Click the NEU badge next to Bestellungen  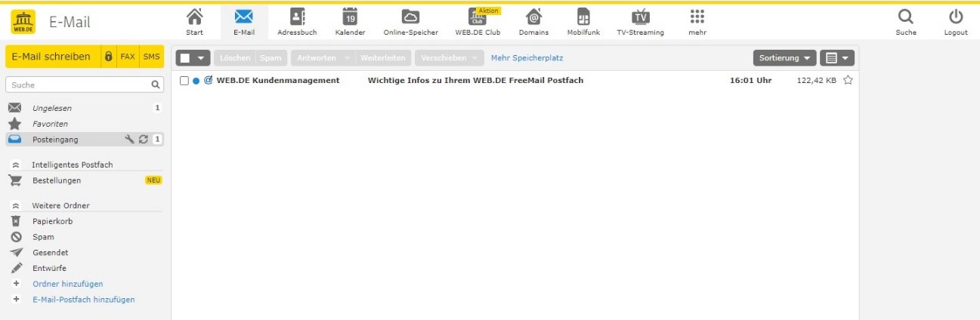coord(153,180)
